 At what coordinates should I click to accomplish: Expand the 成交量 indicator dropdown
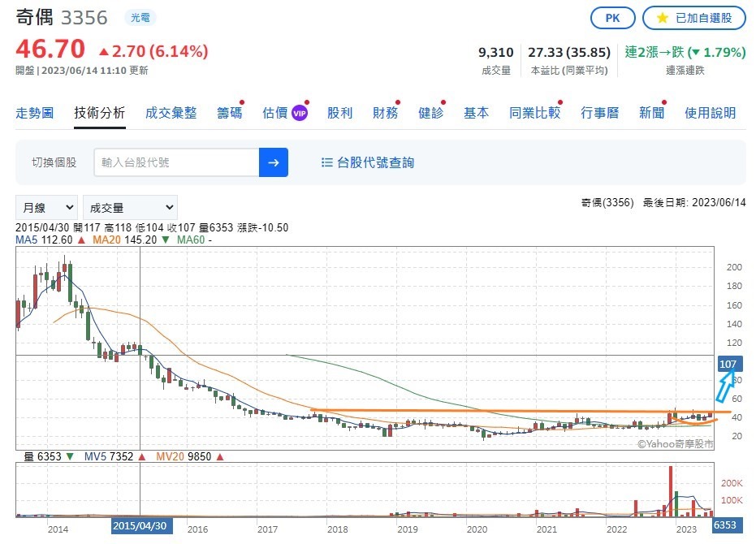(x=129, y=207)
